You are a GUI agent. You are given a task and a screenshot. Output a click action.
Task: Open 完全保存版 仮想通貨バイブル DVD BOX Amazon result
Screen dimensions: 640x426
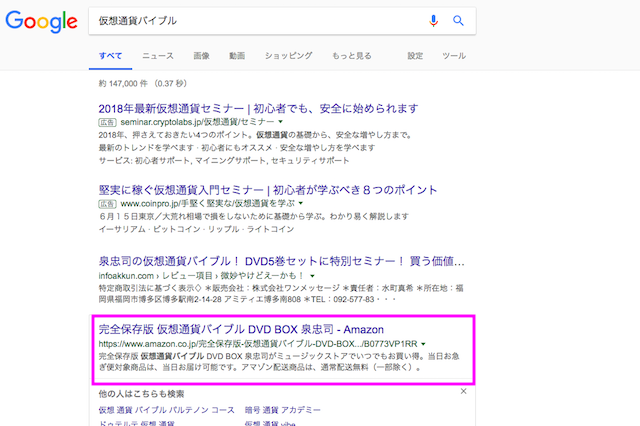click(x=241, y=329)
